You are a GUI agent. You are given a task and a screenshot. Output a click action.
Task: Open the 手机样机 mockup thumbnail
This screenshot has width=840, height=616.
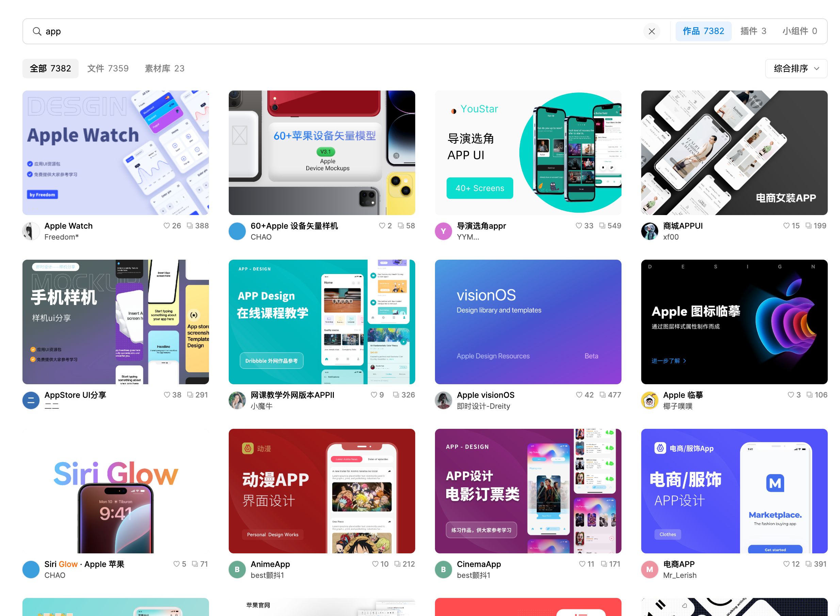point(116,321)
